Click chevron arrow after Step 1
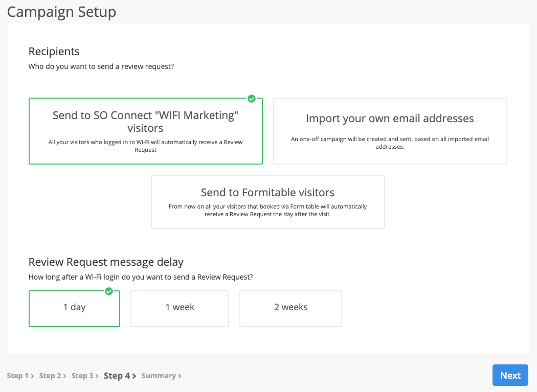Image resolution: width=537 pixels, height=392 pixels. click(x=32, y=376)
